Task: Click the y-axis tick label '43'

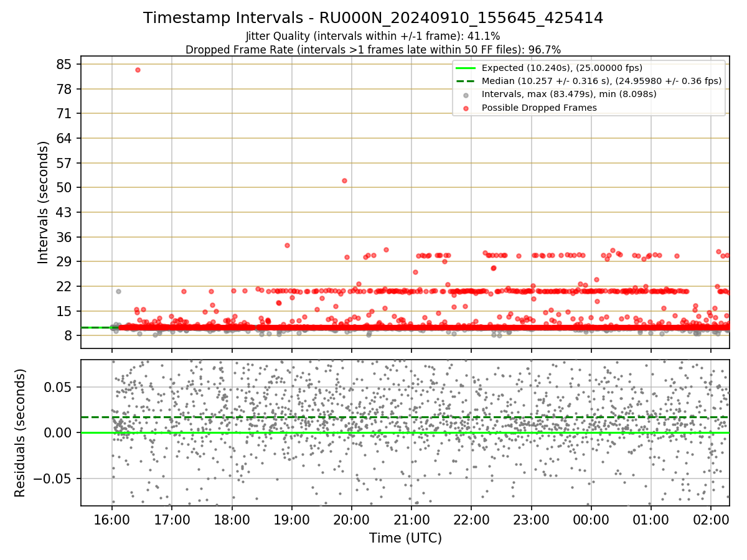Action: [x=65, y=212]
